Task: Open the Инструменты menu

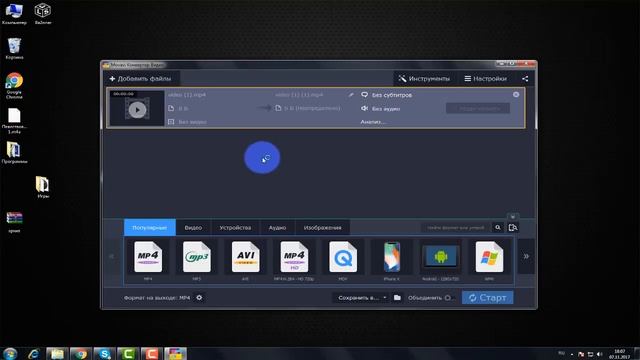Action: (424, 78)
